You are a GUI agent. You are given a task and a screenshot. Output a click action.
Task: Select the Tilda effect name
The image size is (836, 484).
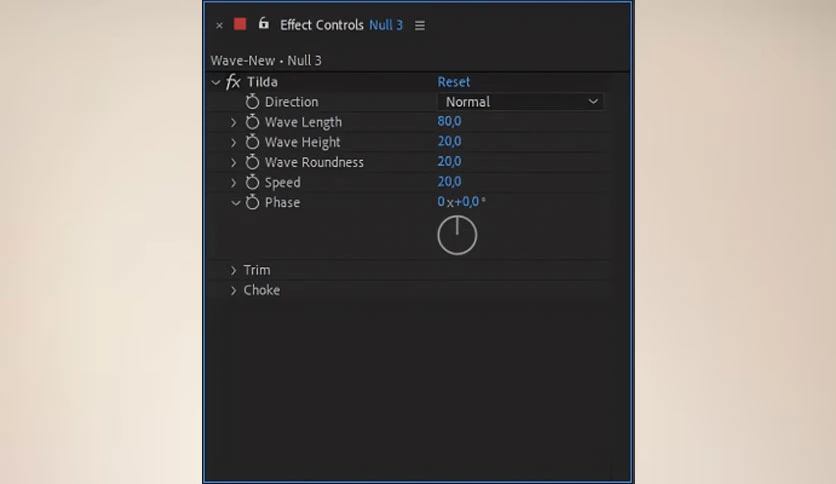[x=262, y=82]
